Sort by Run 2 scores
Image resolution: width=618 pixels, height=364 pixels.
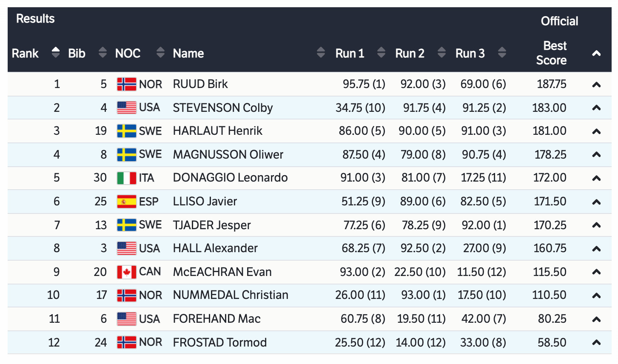pyautogui.click(x=441, y=53)
